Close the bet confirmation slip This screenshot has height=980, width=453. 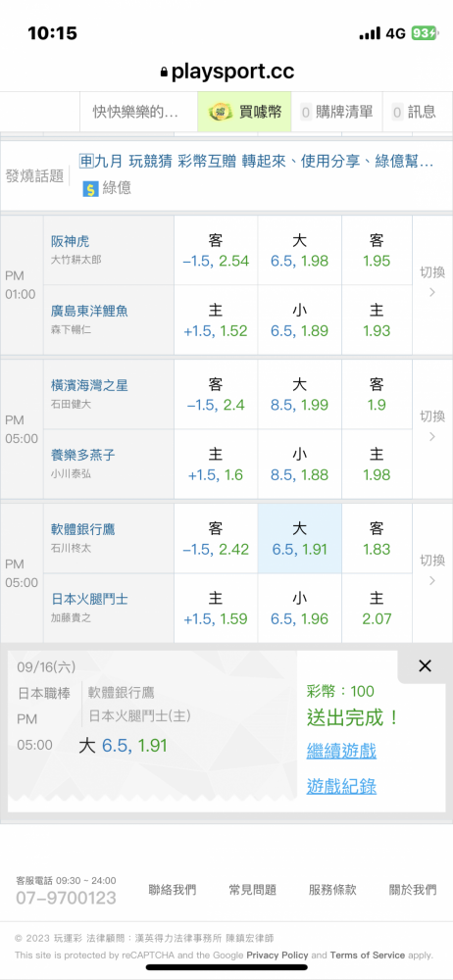pyautogui.click(x=425, y=666)
